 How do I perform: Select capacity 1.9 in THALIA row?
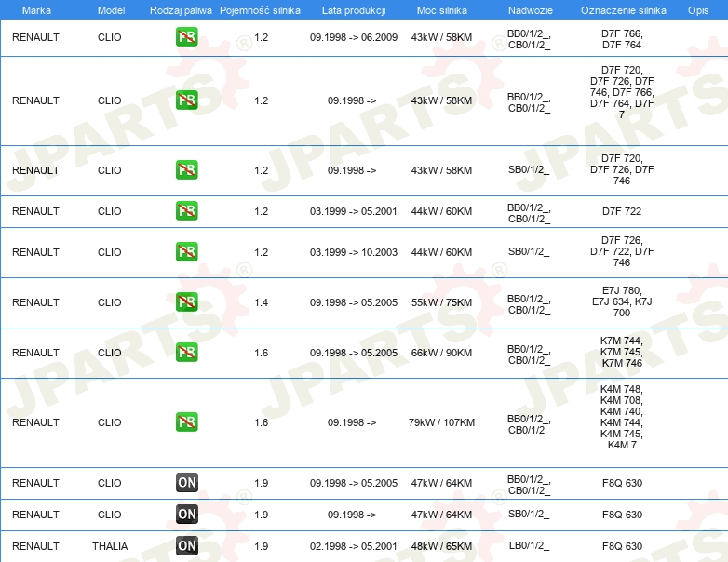point(261,547)
